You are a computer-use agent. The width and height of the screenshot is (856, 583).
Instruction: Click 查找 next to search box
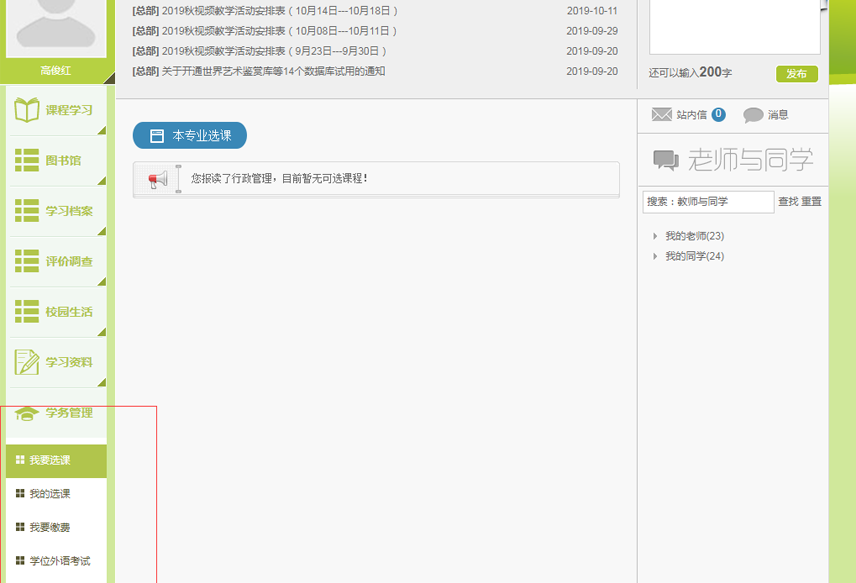(x=788, y=202)
